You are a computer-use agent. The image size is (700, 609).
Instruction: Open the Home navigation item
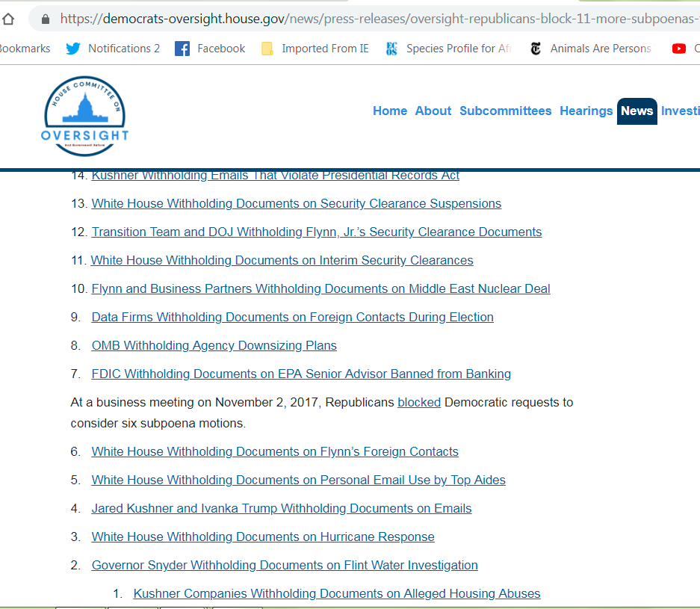(390, 111)
